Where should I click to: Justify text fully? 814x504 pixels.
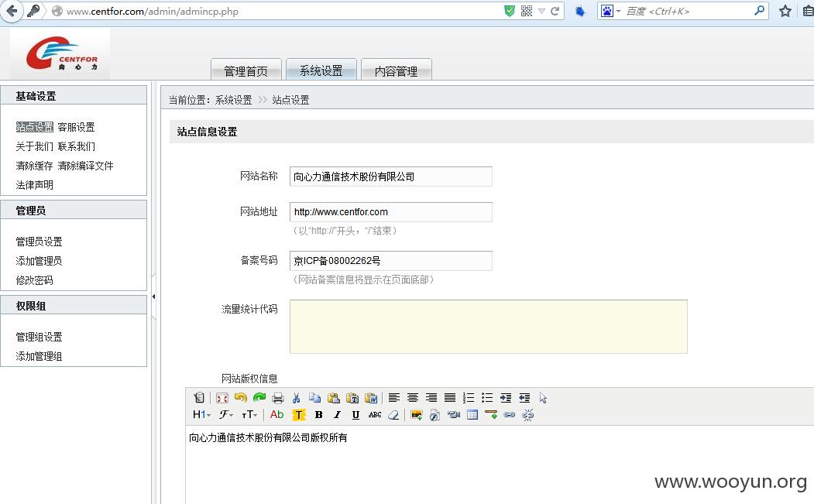pyautogui.click(x=450, y=398)
